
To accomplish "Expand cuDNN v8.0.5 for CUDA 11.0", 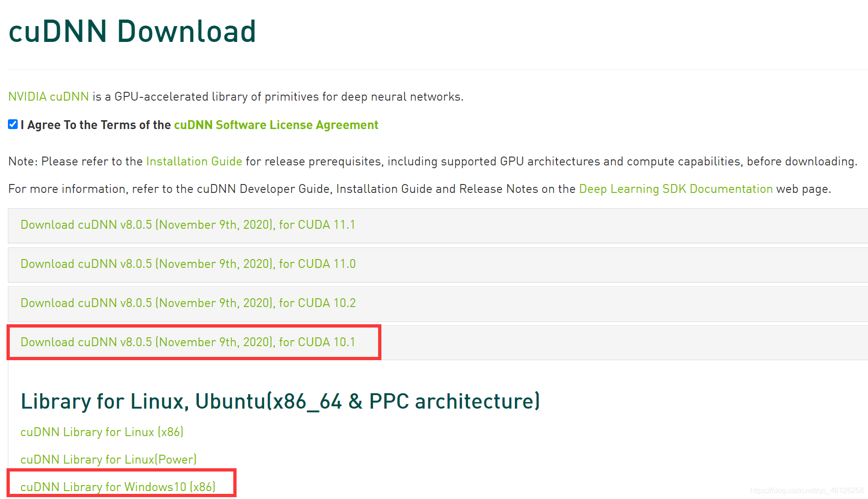I will (188, 264).
